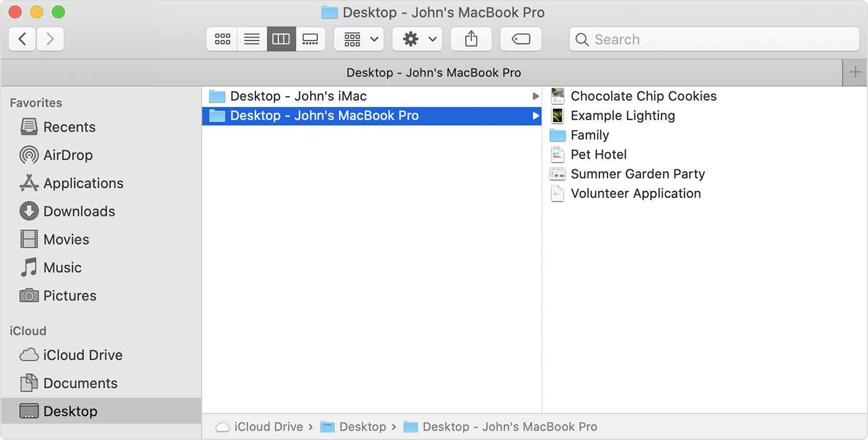This screenshot has height=440, width=868.
Task: Select the Desktop - John's MacBook Pro tab
Action: [422, 73]
